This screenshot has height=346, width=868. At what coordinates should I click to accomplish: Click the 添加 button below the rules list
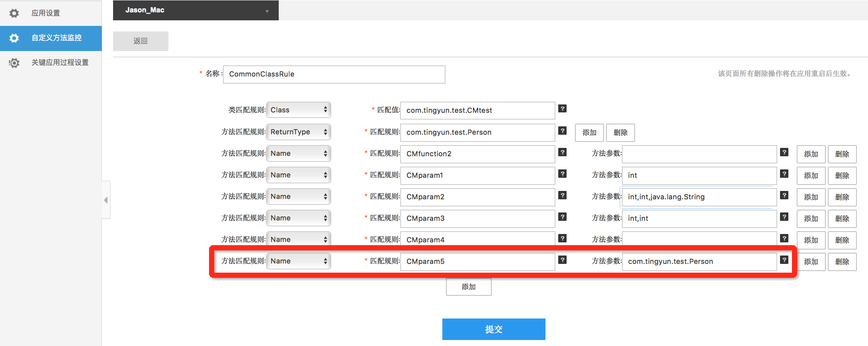468,287
